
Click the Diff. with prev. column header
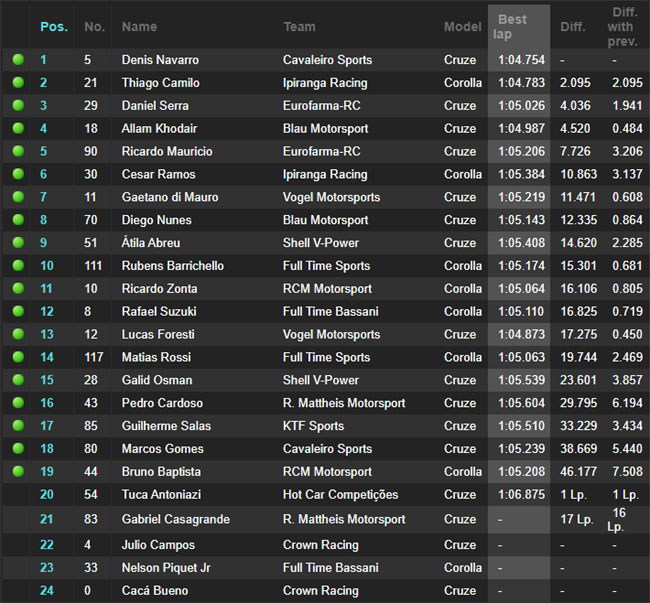point(623,27)
